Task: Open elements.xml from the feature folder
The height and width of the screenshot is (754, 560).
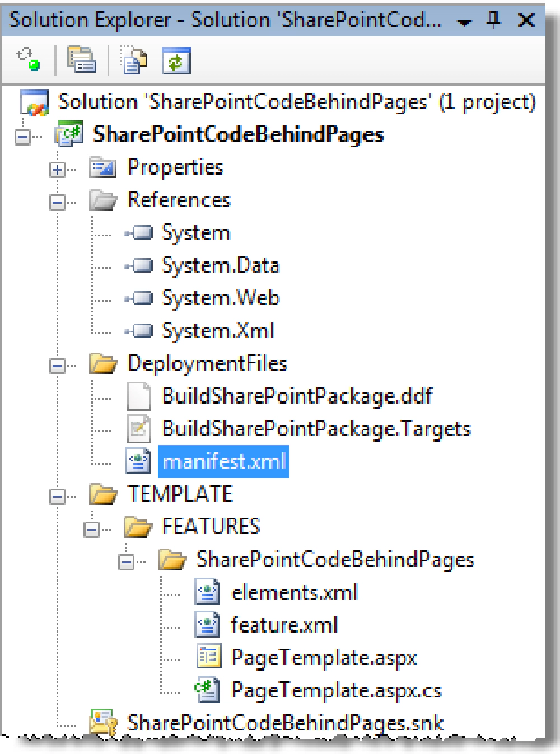Action: pos(294,592)
